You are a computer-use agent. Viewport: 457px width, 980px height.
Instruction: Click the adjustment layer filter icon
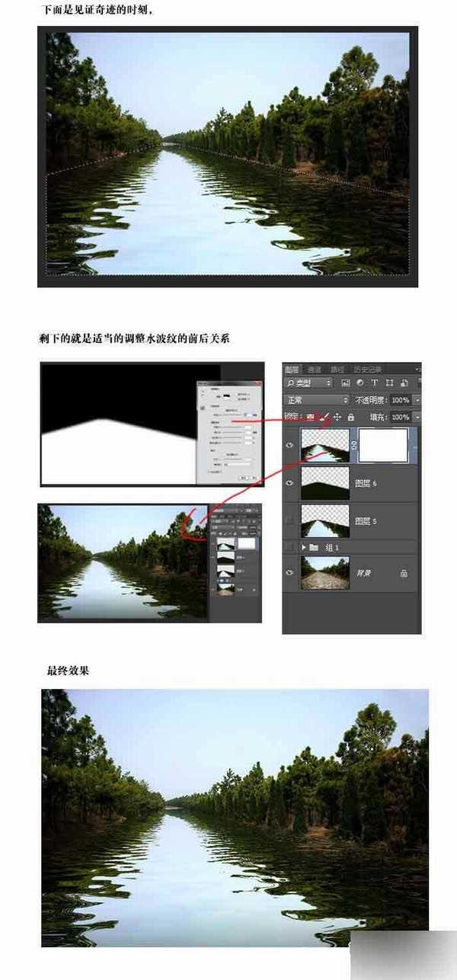point(360,383)
